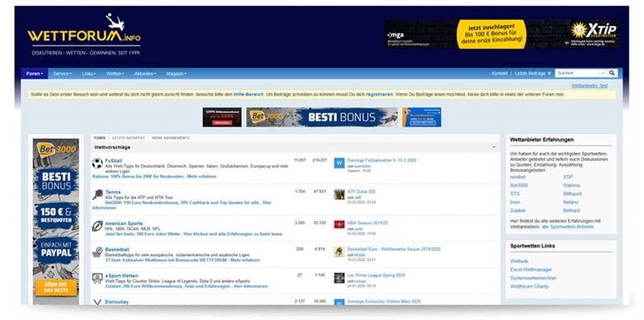Open the Foren menu
The height and width of the screenshot is (320, 644).
(35, 74)
